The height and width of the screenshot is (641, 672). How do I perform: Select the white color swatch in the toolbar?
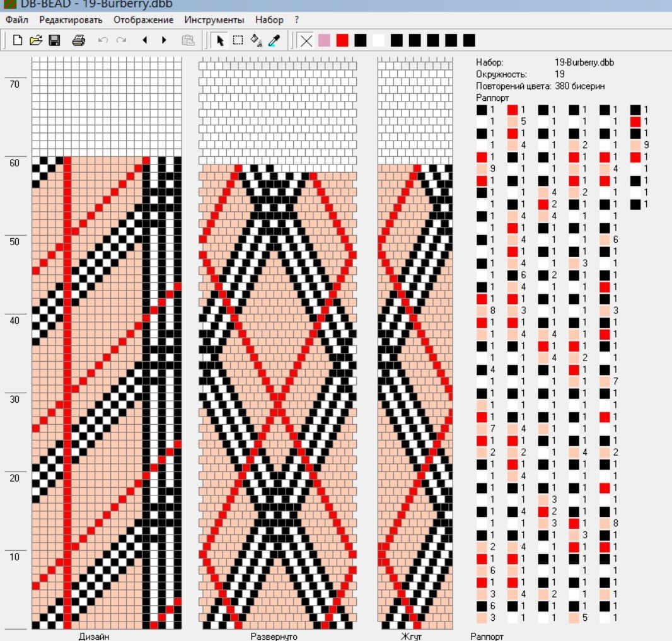pos(378,41)
